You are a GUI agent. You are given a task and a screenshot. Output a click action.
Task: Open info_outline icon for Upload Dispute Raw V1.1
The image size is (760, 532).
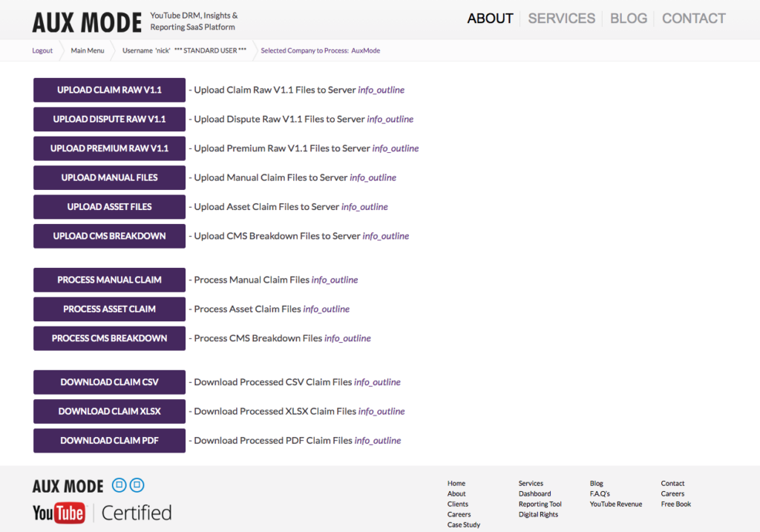(390, 119)
